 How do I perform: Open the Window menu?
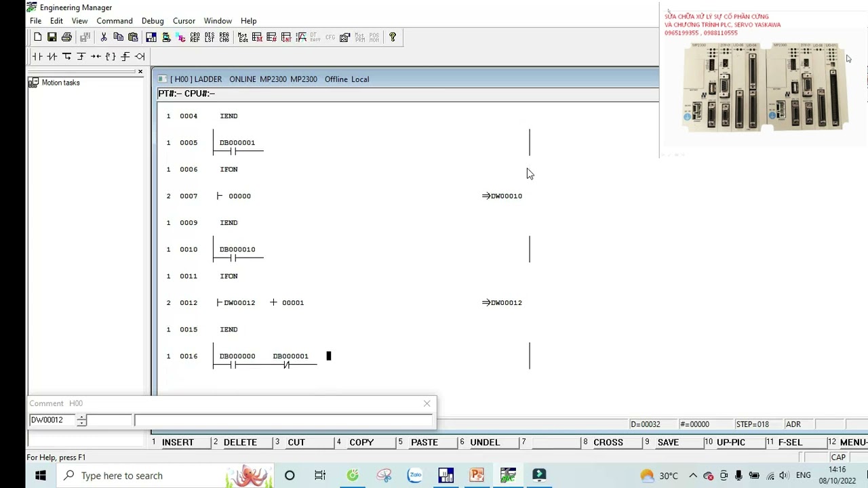pyautogui.click(x=218, y=21)
